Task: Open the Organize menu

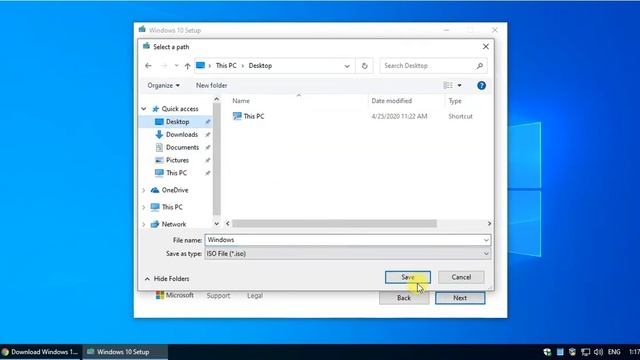Action: pyautogui.click(x=163, y=85)
